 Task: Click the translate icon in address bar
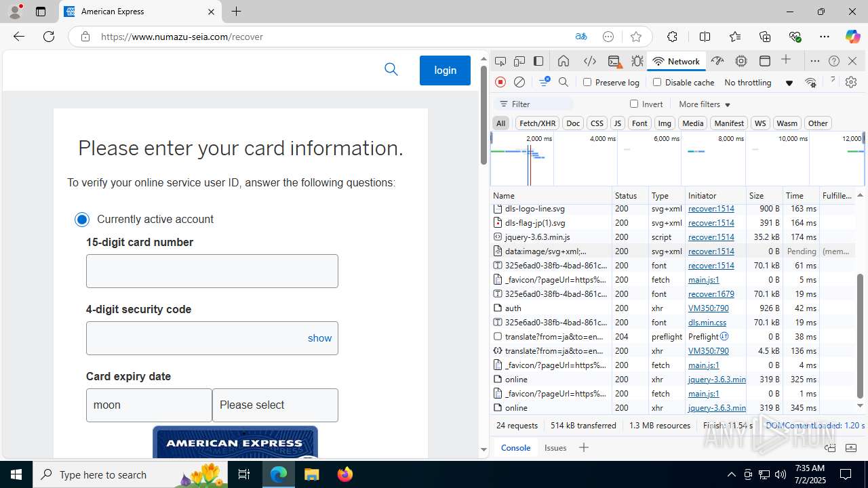pyautogui.click(x=581, y=37)
